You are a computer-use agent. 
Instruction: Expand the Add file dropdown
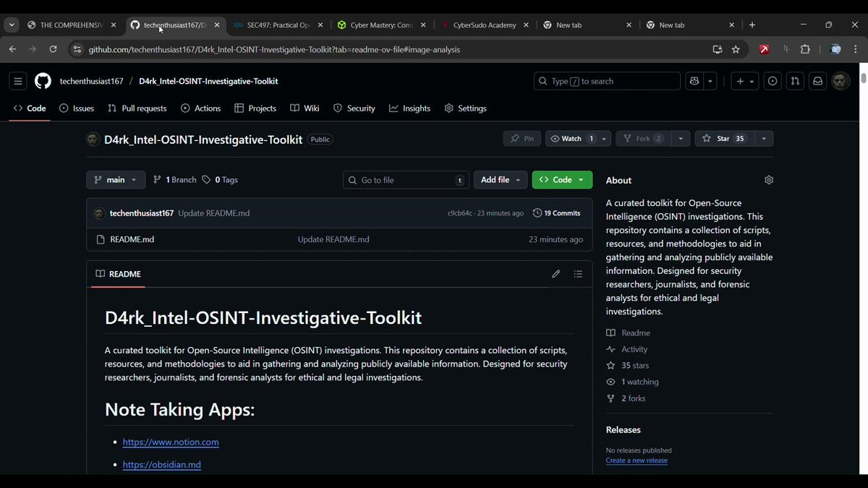500,180
